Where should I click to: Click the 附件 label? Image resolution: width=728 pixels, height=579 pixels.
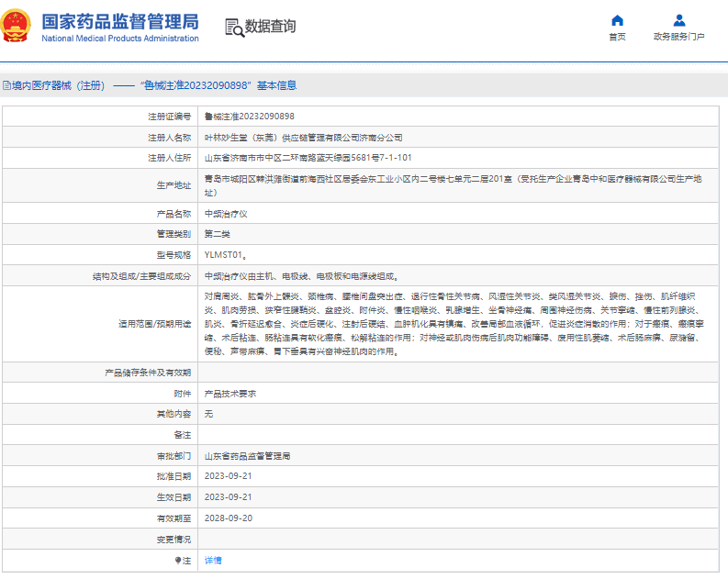point(183,394)
